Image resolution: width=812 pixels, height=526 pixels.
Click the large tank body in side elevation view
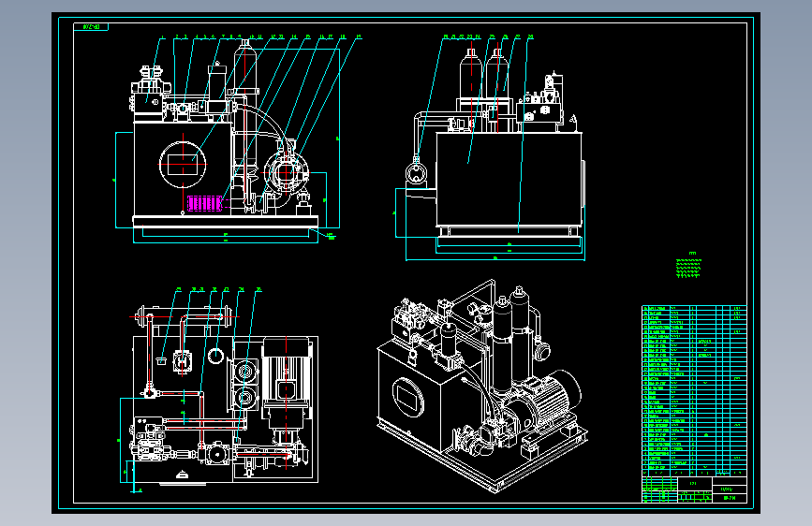coord(509,179)
